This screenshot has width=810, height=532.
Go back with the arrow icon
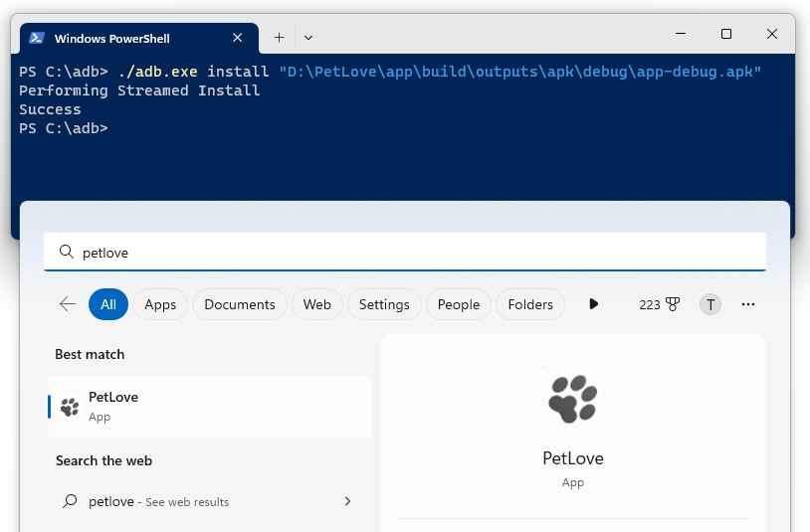(x=68, y=304)
